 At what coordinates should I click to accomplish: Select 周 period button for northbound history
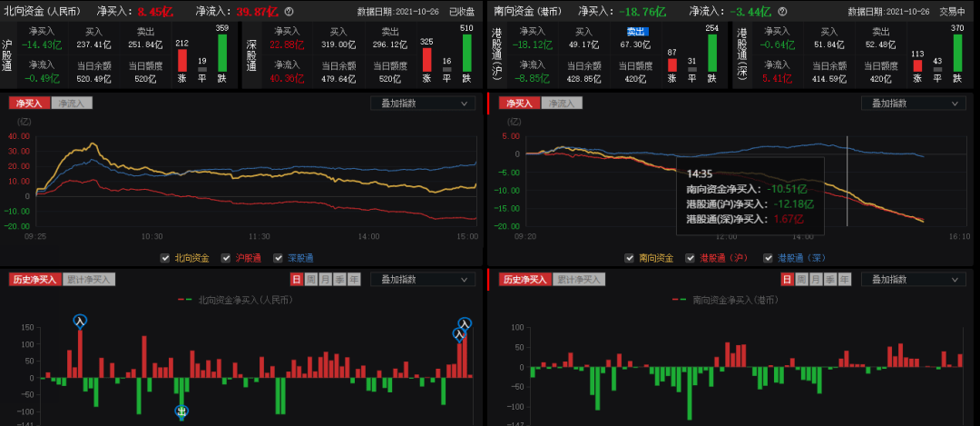[x=311, y=279]
